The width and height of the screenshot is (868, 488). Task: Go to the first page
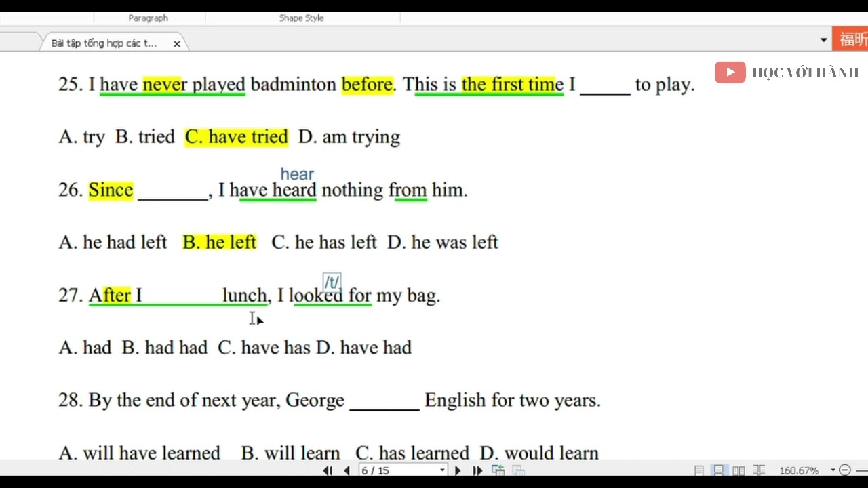pos(328,470)
